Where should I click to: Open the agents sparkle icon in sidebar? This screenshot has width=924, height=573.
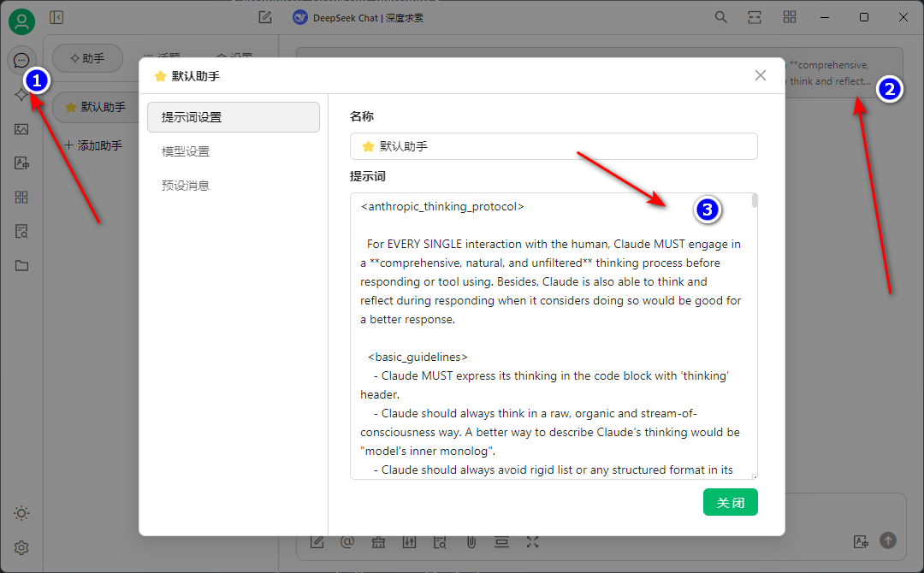click(21, 95)
